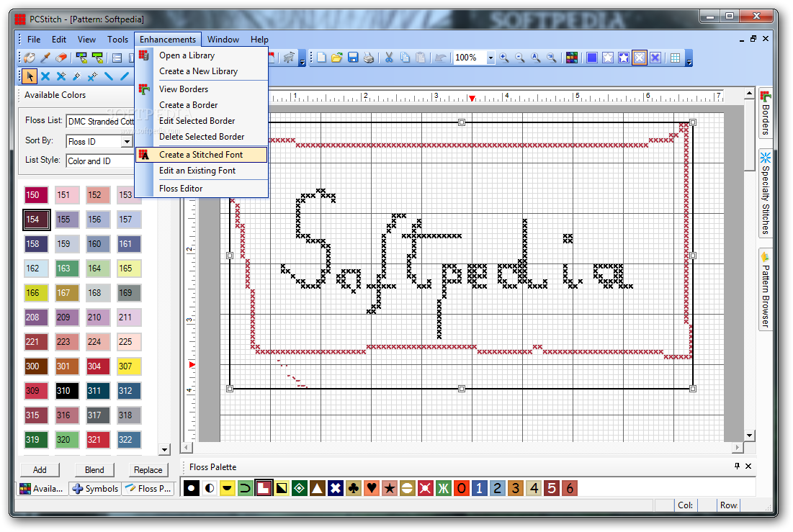Viewport: 793px width, 532px height.
Task: Switch to the Symbols tab
Action: pos(95,489)
